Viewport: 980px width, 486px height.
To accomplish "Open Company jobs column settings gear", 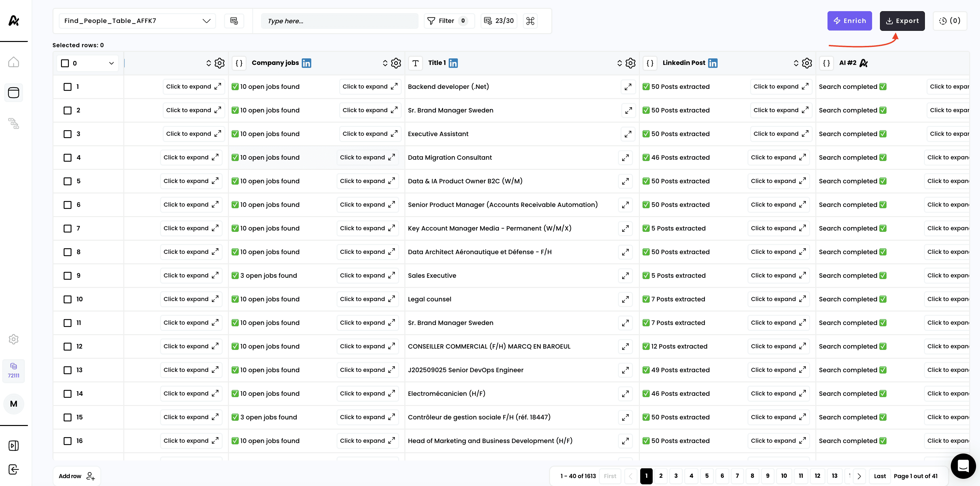I will pyautogui.click(x=396, y=63).
